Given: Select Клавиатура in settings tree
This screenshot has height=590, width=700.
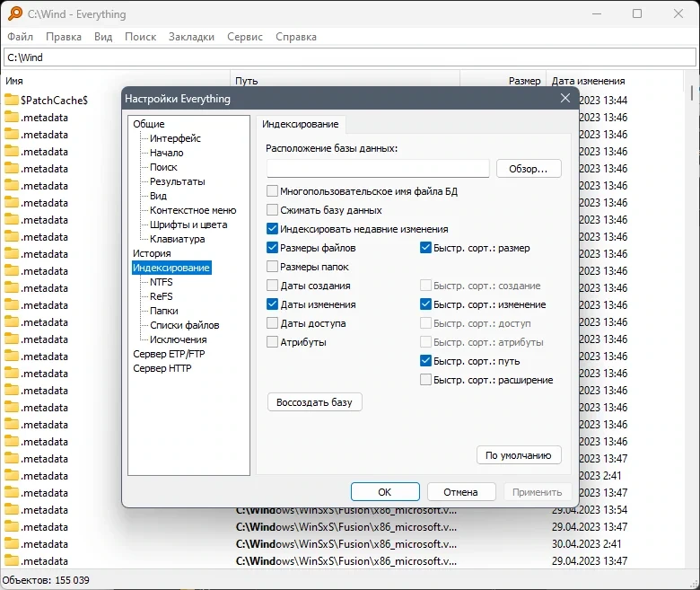Looking at the screenshot, I should 177,239.
